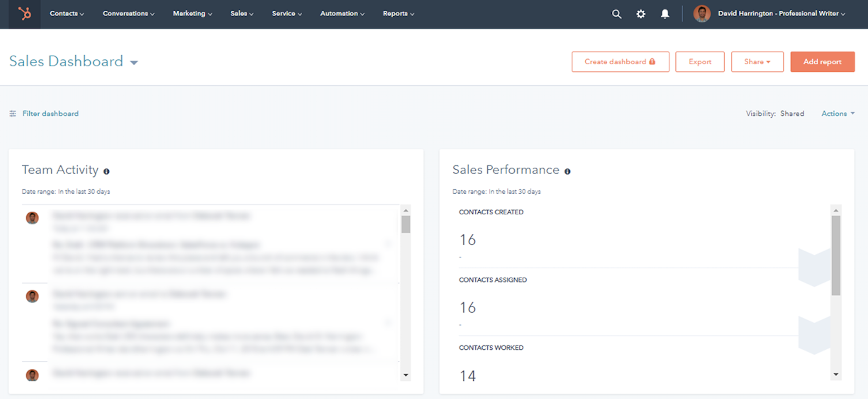Viewport: 868px width, 399px height.
Task: Click the Team Activity scrollbar down arrow
Action: [405, 375]
